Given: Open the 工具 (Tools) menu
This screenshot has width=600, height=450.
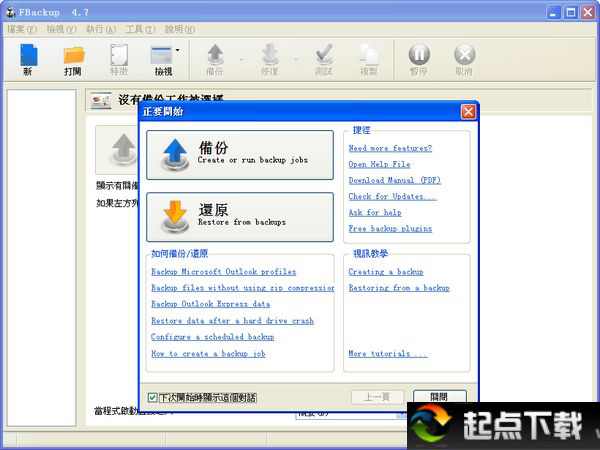Looking at the screenshot, I should tap(140, 29).
